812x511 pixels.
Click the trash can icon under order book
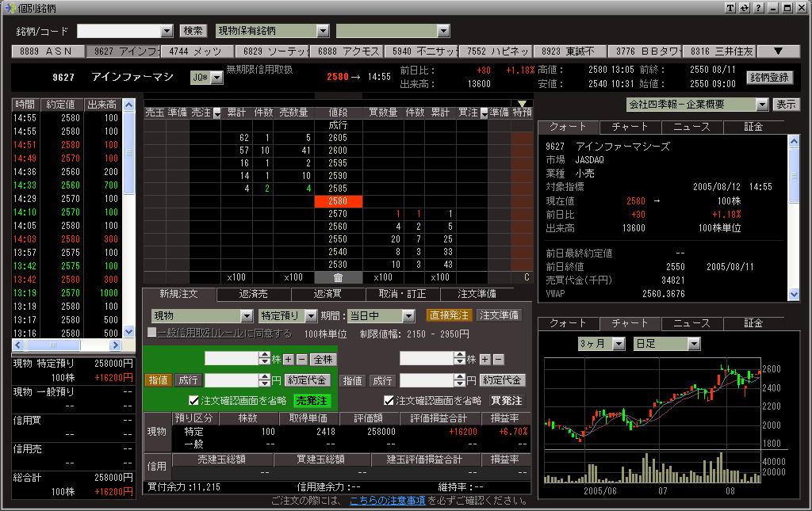(x=338, y=278)
